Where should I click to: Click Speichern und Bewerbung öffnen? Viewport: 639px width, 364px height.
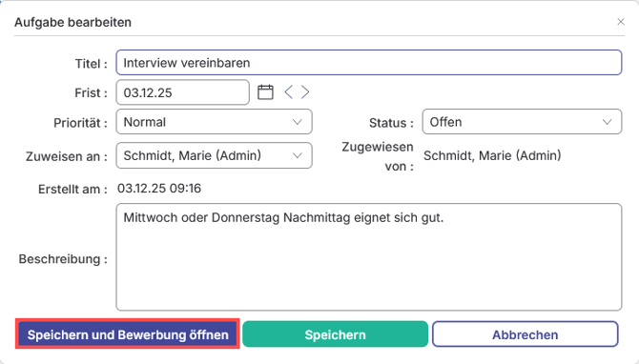[x=128, y=334]
